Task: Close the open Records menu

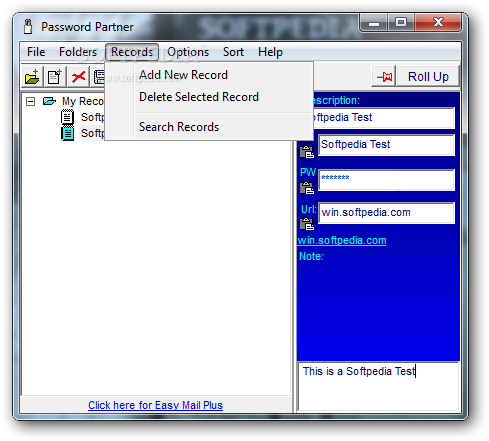Action: 132,52
